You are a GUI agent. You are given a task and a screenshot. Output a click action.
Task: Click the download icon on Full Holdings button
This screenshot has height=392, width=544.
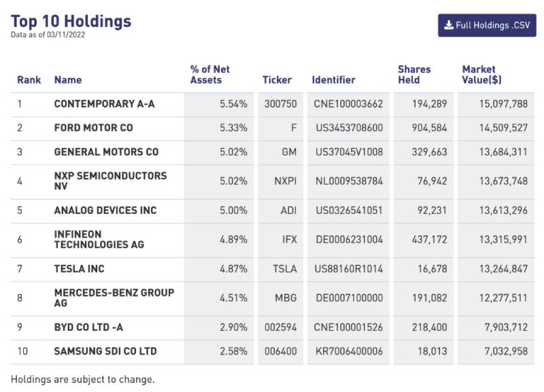coord(449,25)
